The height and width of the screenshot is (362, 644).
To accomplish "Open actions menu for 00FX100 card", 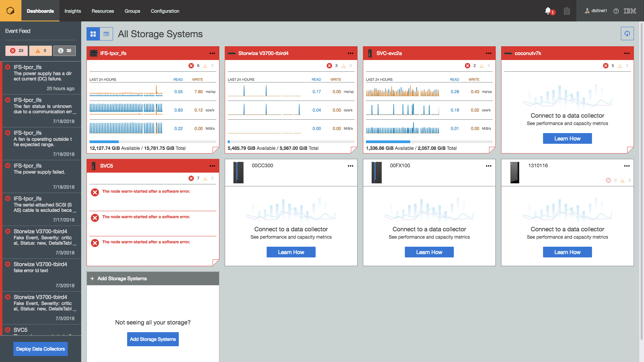I will coord(489,166).
